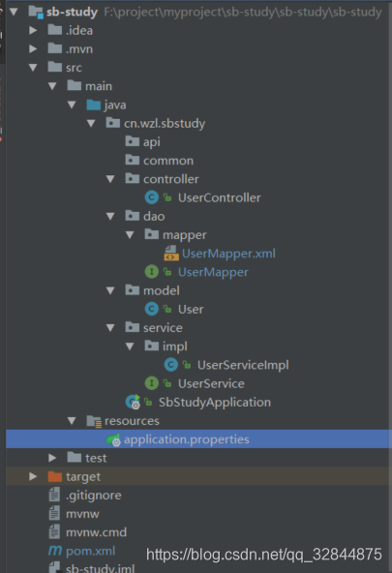Click the model package icon
The width and height of the screenshot is (392, 573).
coord(133,290)
